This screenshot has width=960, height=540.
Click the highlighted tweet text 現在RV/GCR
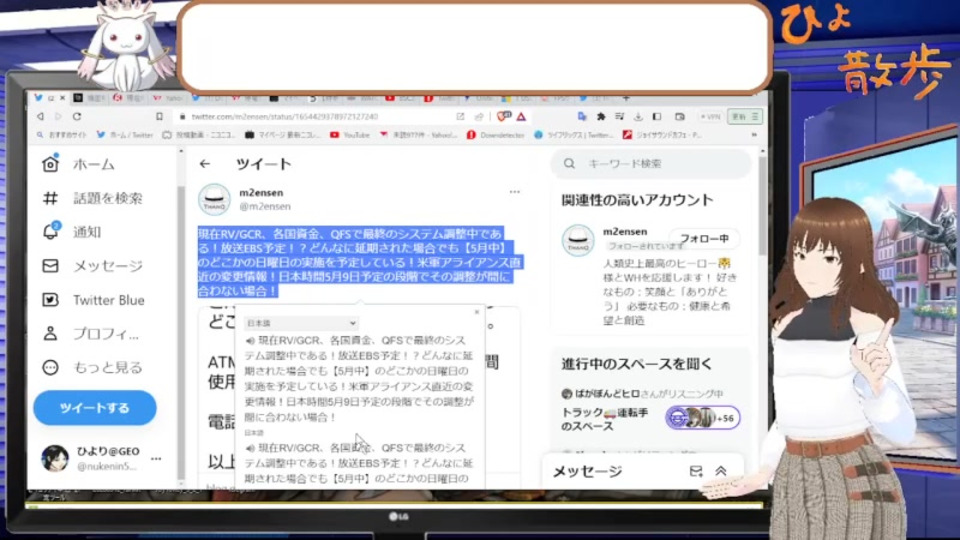point(360,262)
